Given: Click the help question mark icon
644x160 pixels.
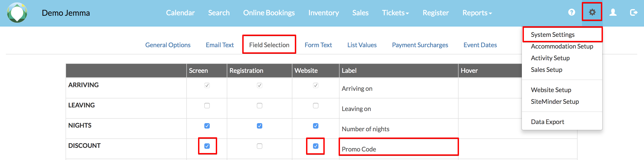Looking at the screenshot, I should pyautogui.click(x=571, y=12).
